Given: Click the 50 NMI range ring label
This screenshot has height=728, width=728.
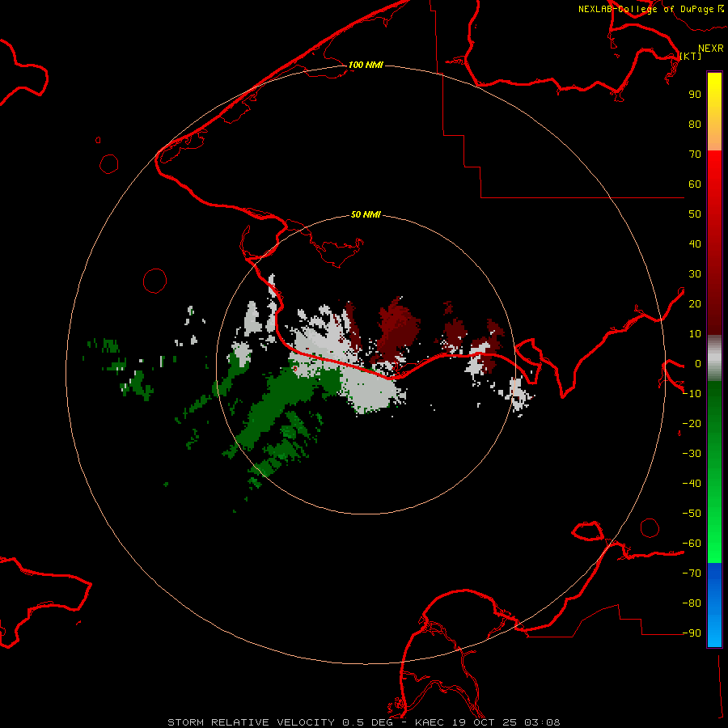Looking at the screenshot, I should click(366, 214).
